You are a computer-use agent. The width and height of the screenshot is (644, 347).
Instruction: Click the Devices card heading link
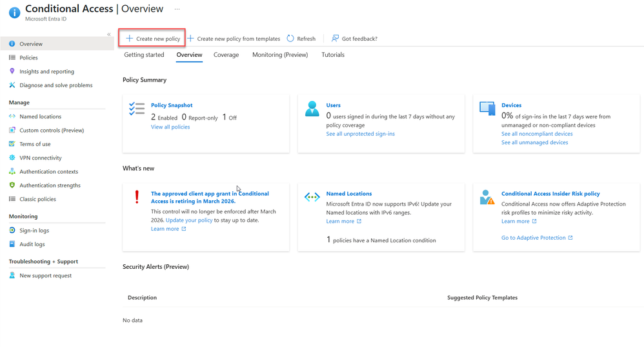pyautogui.click(x=511, y=105)
